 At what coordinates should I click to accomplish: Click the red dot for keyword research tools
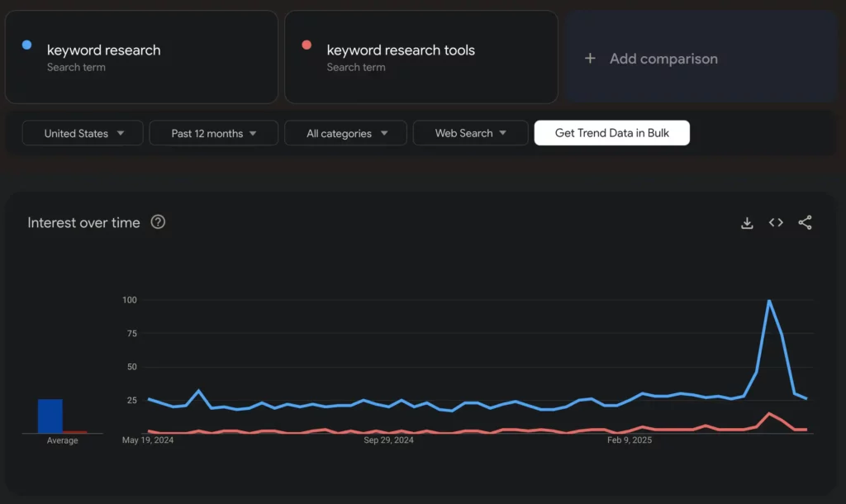tap(307, 45)
